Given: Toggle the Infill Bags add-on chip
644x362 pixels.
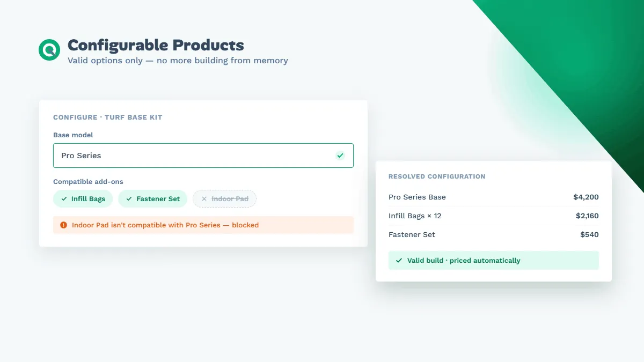Looking at the screenshot, I should [x=83, y=199].
